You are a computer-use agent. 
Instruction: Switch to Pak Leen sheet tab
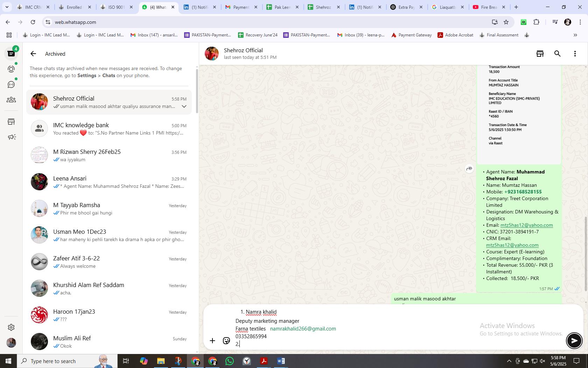(283, 7)
